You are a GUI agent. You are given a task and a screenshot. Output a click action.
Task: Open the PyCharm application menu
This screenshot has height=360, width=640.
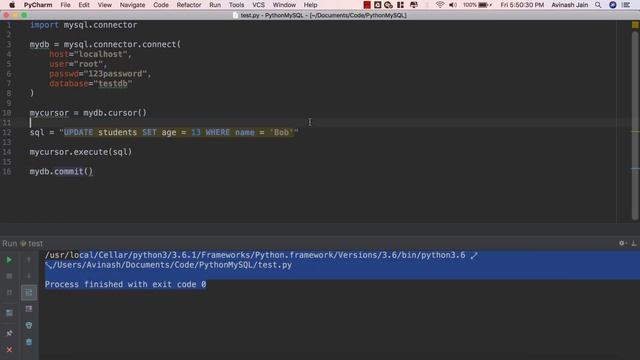(x=38, y=5)
